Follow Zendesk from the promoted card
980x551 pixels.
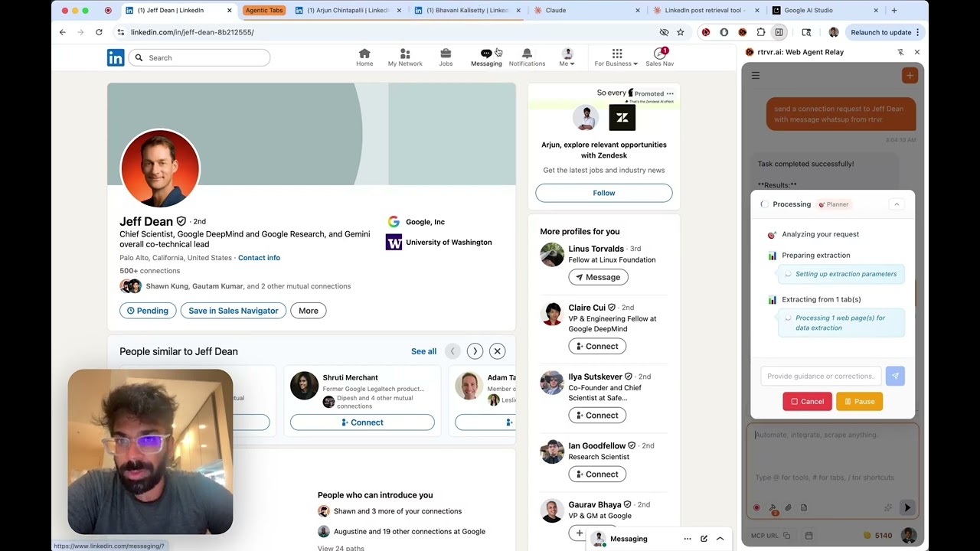604,193
